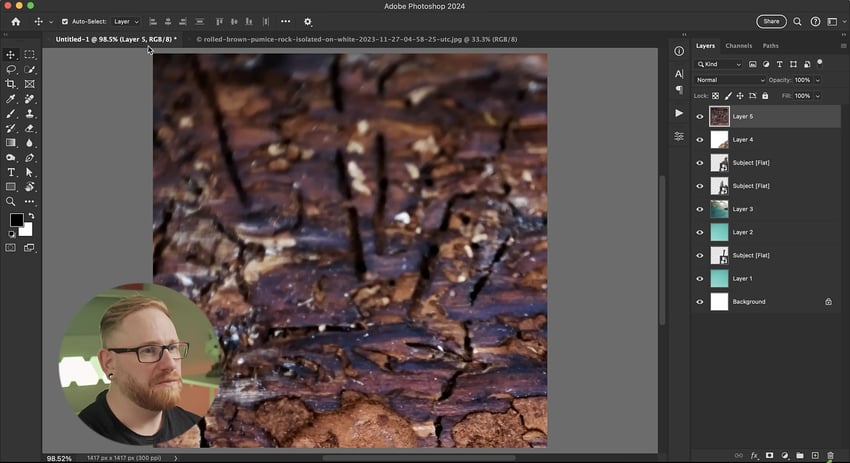Click the Home icon in options bar

pos(15,21)
